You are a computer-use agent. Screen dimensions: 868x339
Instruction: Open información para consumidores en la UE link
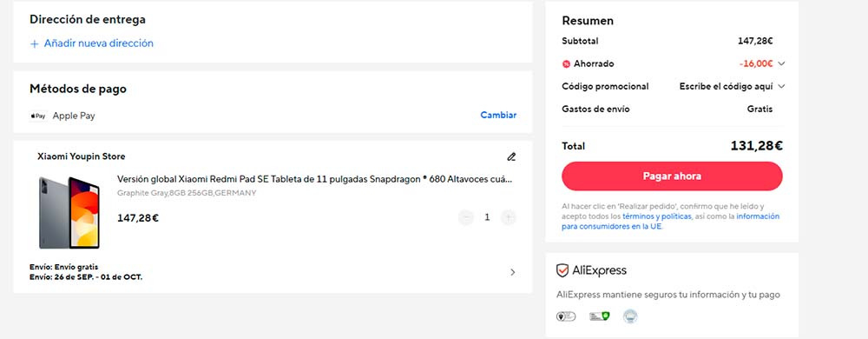pyautogui.click(x=670, y=222)
